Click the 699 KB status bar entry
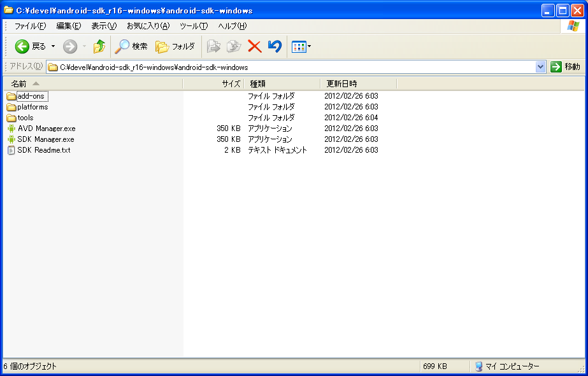 [x=434, y=366]
